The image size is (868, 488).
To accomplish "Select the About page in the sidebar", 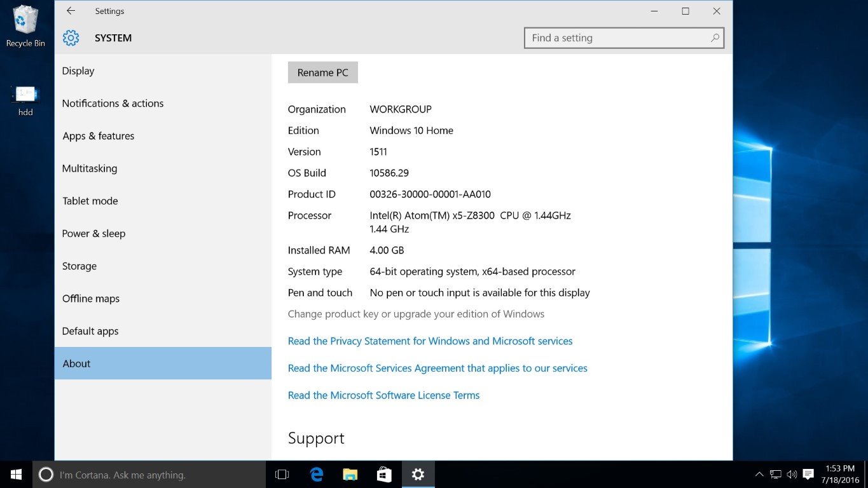I will tap(163, 363).
